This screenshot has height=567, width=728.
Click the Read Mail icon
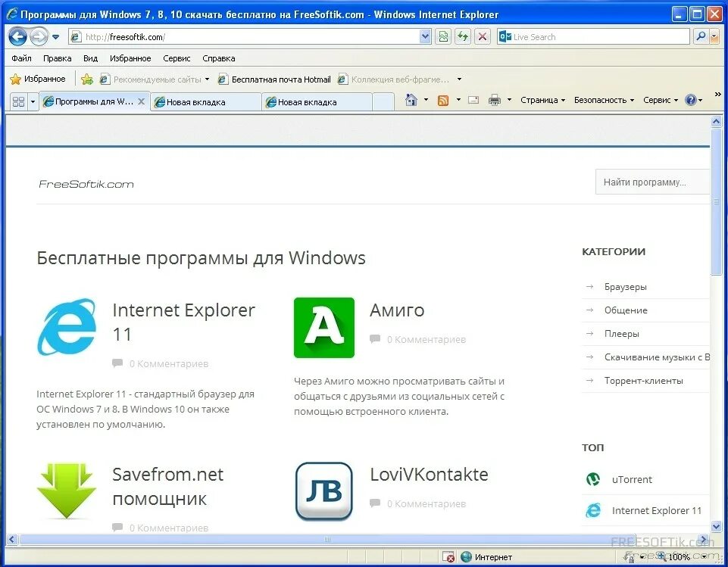pos(473,100)
